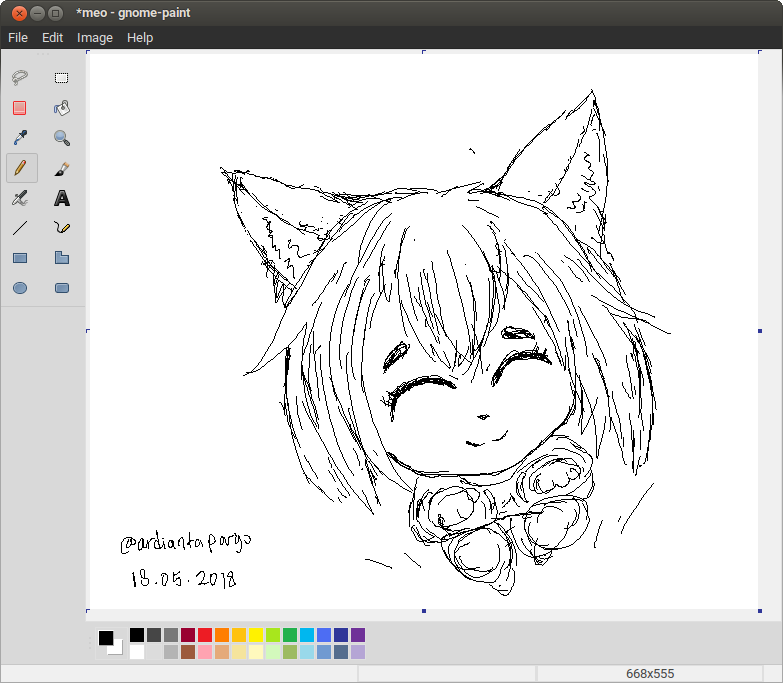Select the ellipse shape tool
This screenshot has height=683, width=783.
20,288
